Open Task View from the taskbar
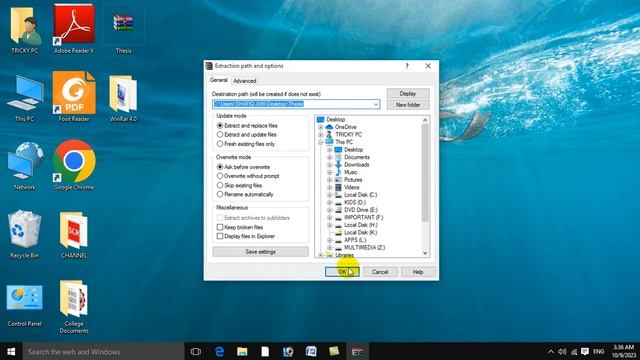This screenshot has width=640, height=360. tap(196, 351)
